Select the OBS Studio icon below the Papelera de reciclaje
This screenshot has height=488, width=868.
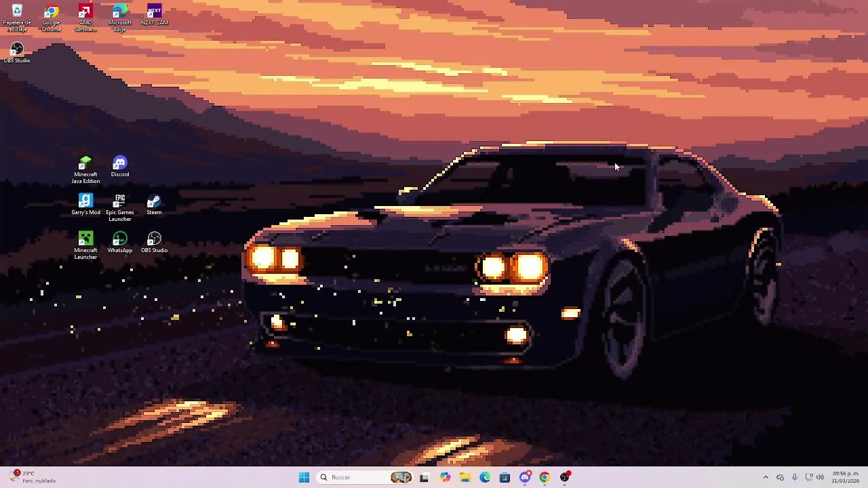tap(17, 53)
